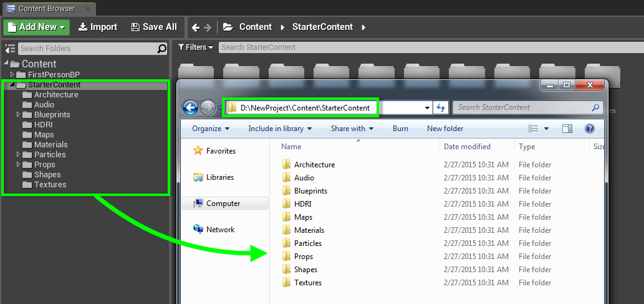Navigate back with Content Browser left arrow
Screen dimensions: 644x304
click(x=196, y=27)
